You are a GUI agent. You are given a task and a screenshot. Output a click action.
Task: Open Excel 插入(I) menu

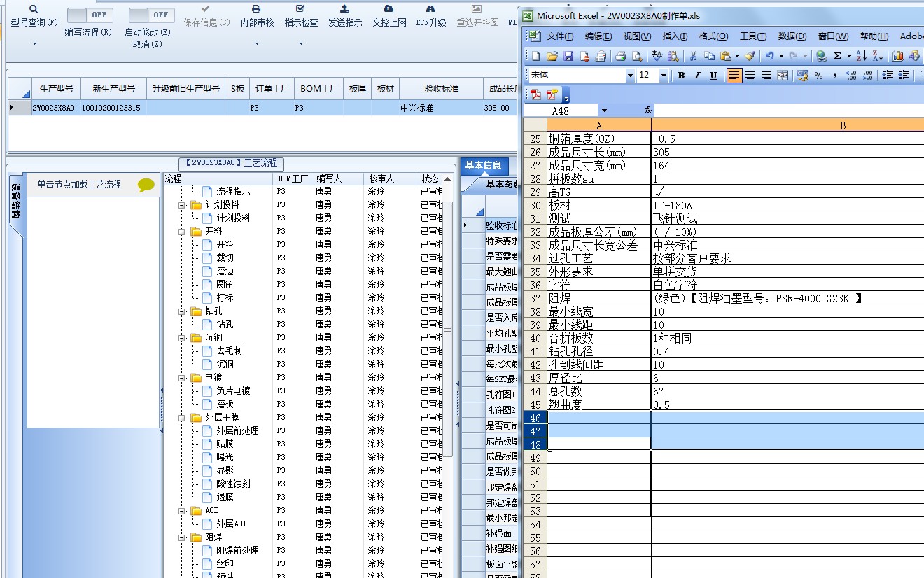coord(675,36)
